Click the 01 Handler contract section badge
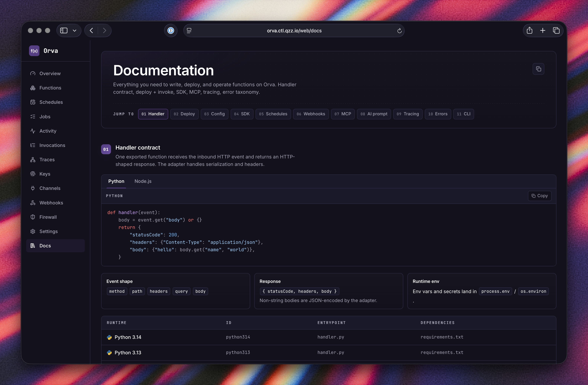 coord(106,149)
